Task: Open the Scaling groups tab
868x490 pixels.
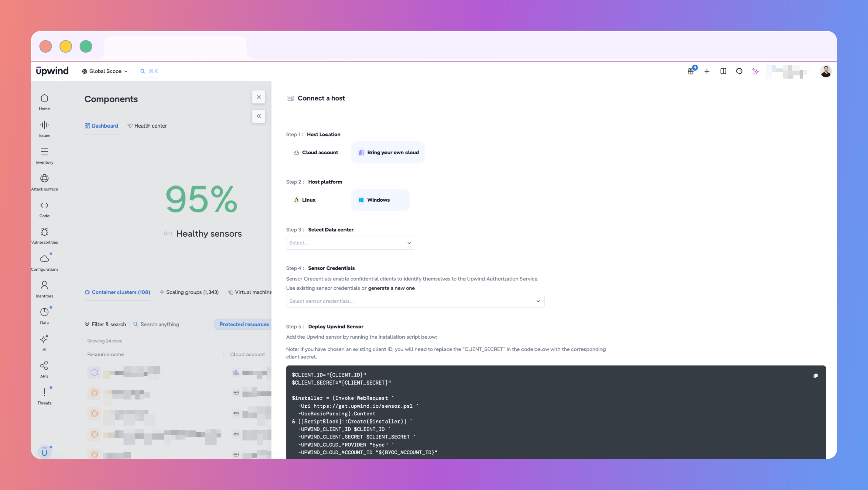Action: coord(189,292)
